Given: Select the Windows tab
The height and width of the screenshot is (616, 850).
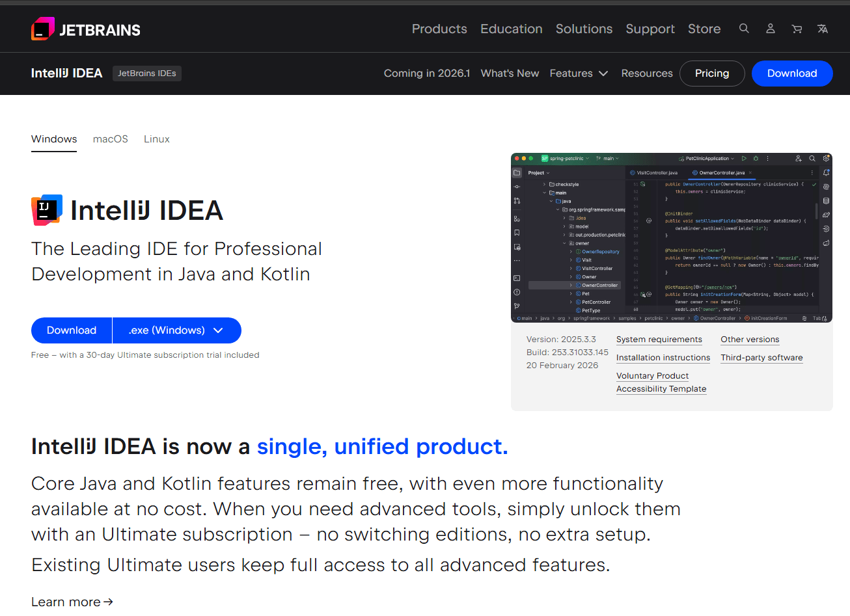Looking at the screenshot, I should pyautogui.click(x=54, y=139).
